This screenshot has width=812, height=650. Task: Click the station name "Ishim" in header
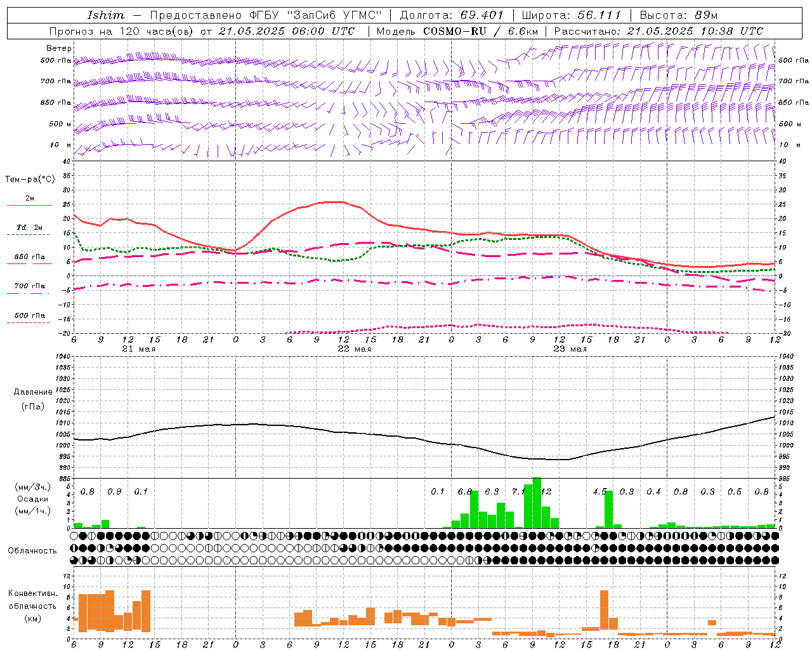click(105, 15)
